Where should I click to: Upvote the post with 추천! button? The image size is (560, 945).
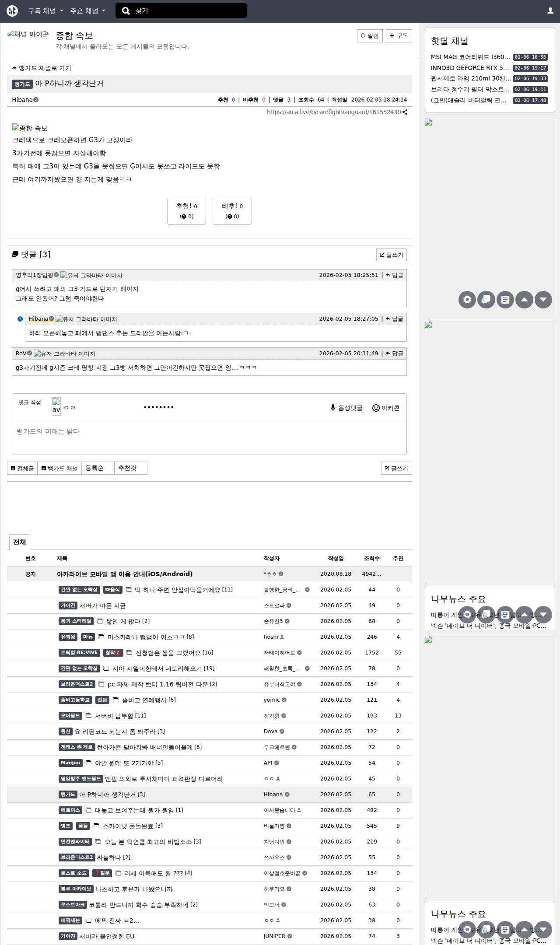186,211
